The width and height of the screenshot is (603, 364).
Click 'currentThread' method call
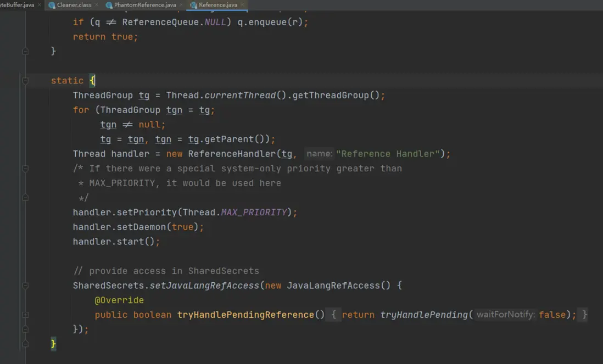point(240,96)
